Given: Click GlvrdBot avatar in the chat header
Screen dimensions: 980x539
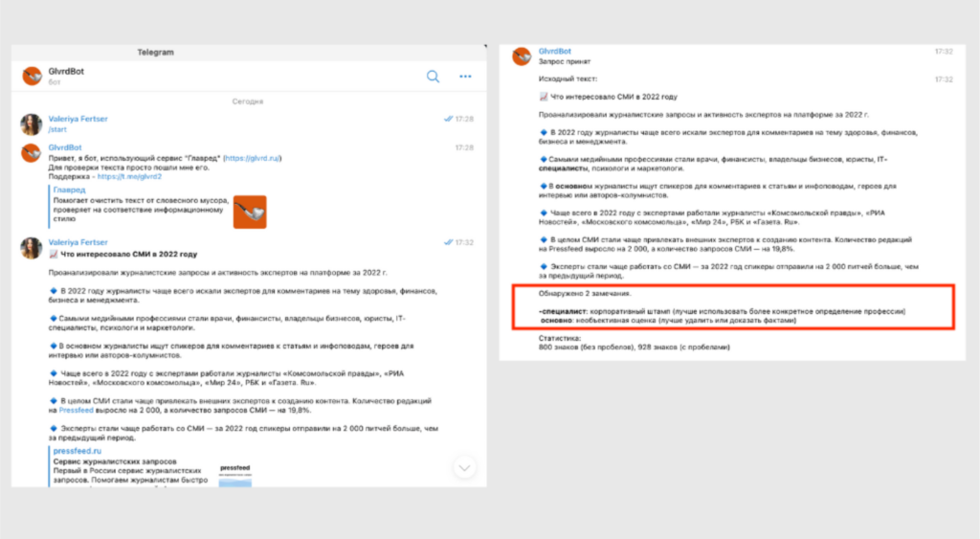Looking at the screenshot, I should [x=33, y=77].
